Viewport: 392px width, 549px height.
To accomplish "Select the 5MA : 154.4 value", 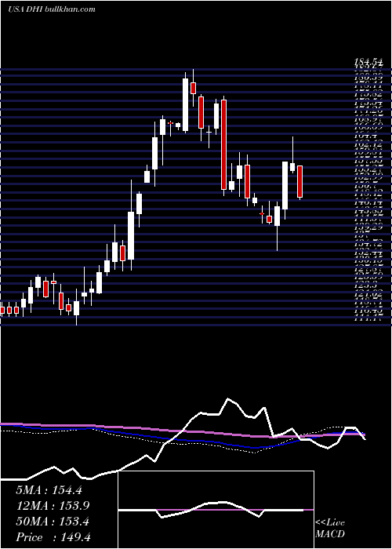I will 49,490.
